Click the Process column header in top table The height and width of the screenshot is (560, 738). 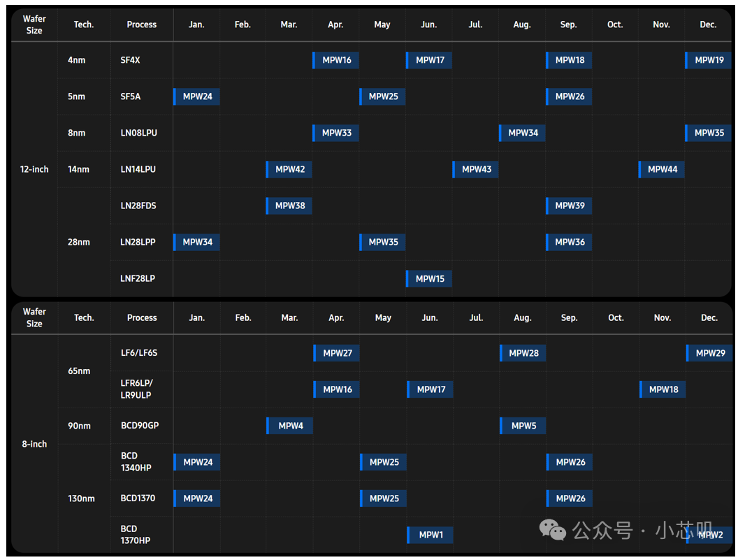pyautogui.click(x=142, y=24)
